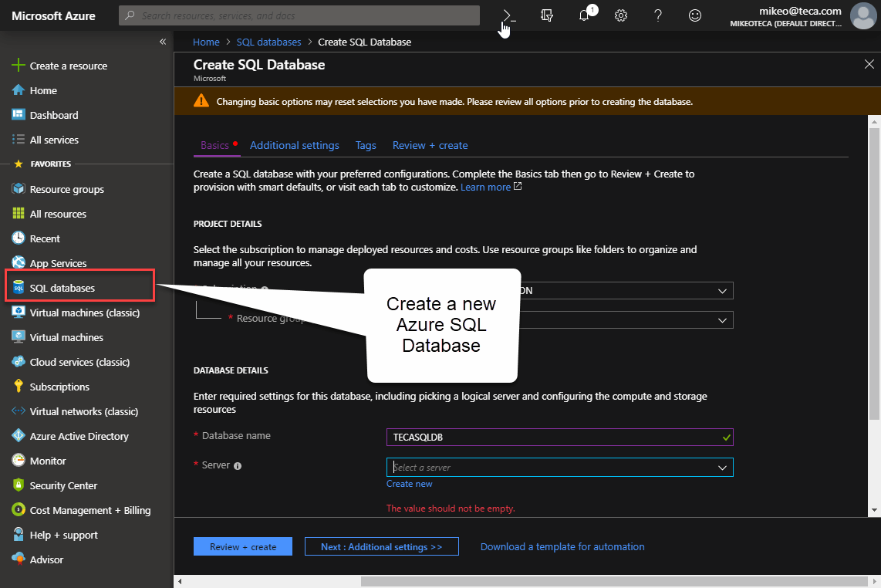Click the top search resources box
This screenshot has height=588, width=881.
click(299, 15)
